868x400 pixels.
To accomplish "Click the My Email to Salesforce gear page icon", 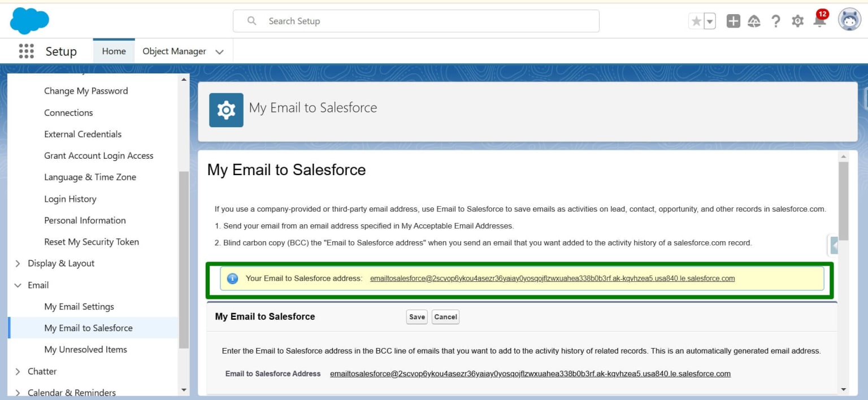I will (226, 110).
